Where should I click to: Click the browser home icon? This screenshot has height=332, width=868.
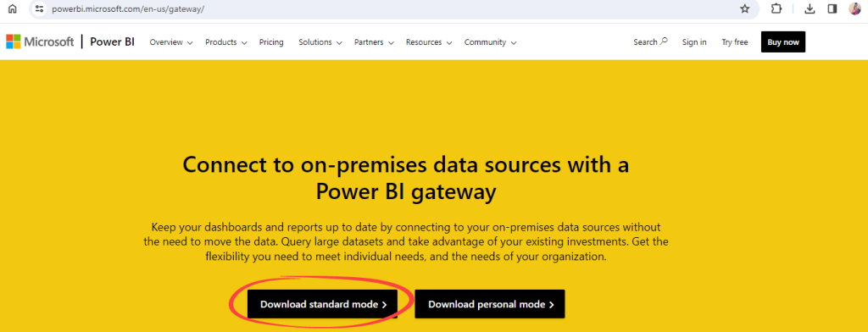pyautogui.click(x=12, y=8)
